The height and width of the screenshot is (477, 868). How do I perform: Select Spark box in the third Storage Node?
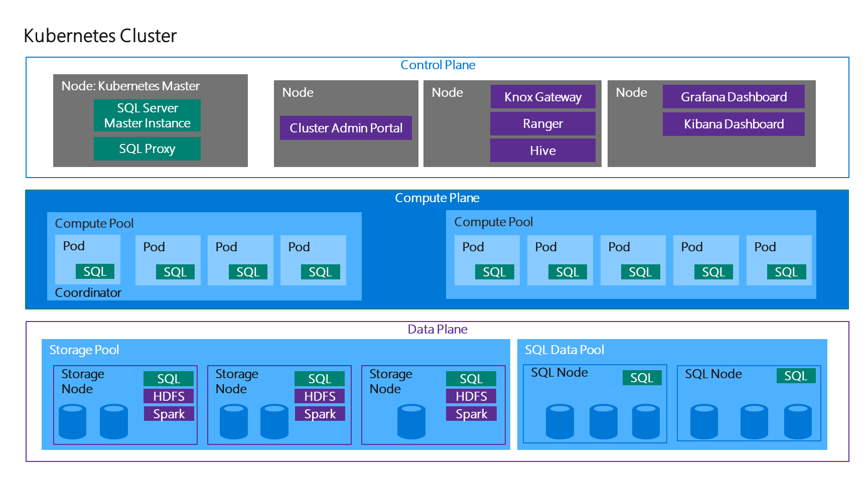click(x=471, y=414)
